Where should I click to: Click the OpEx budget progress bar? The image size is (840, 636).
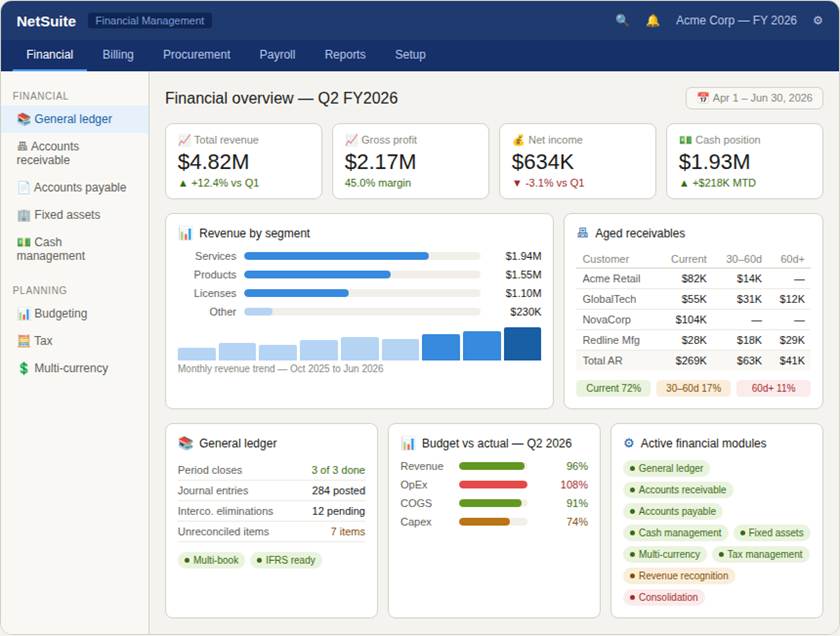tap(493, 485)
